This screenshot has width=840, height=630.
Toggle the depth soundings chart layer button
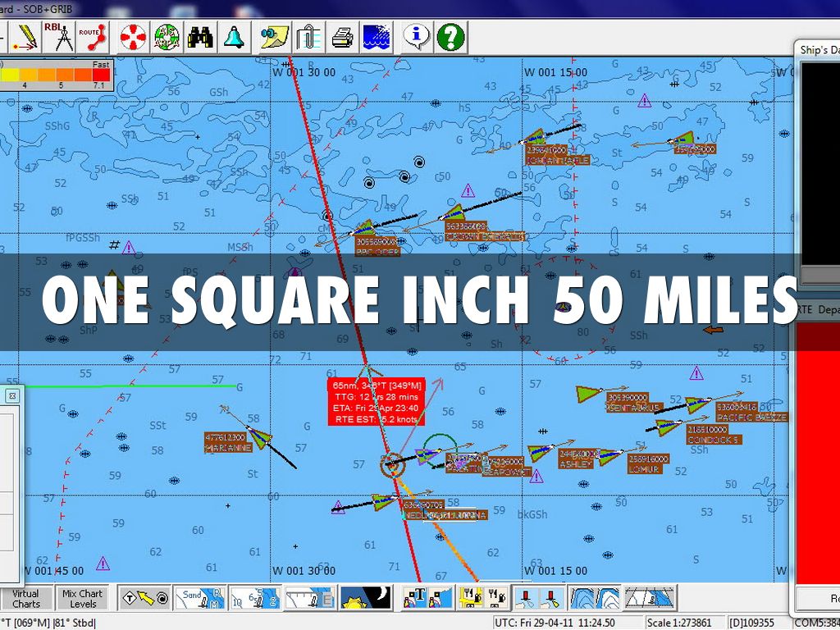pos(253,598)
